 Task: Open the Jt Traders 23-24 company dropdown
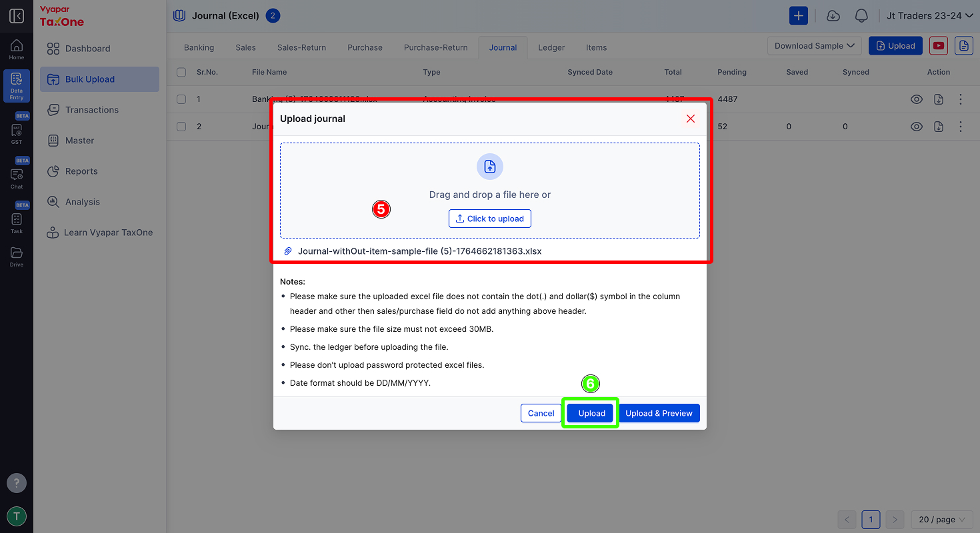point(929,16)
